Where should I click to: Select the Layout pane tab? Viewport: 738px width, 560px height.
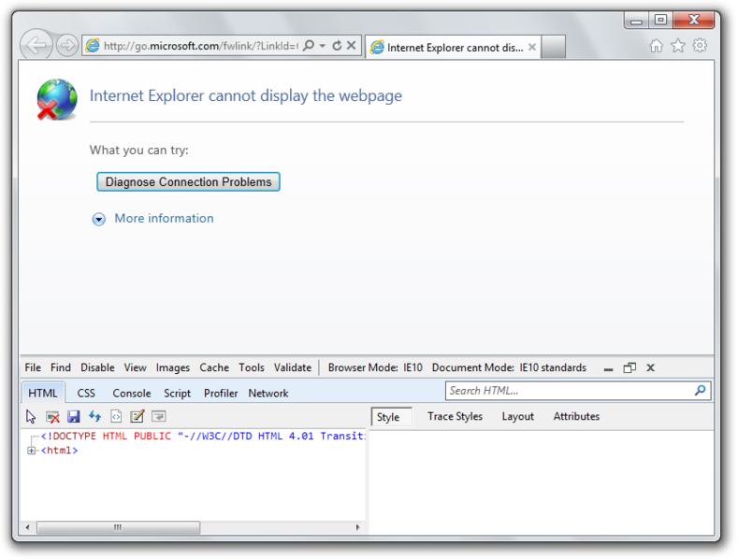(x=518, y=416)
